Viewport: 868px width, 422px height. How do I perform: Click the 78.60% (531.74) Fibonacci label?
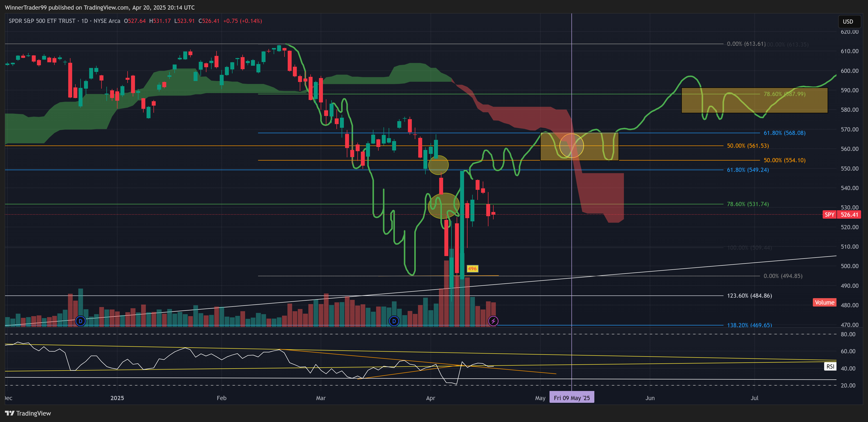click(748, 204)
